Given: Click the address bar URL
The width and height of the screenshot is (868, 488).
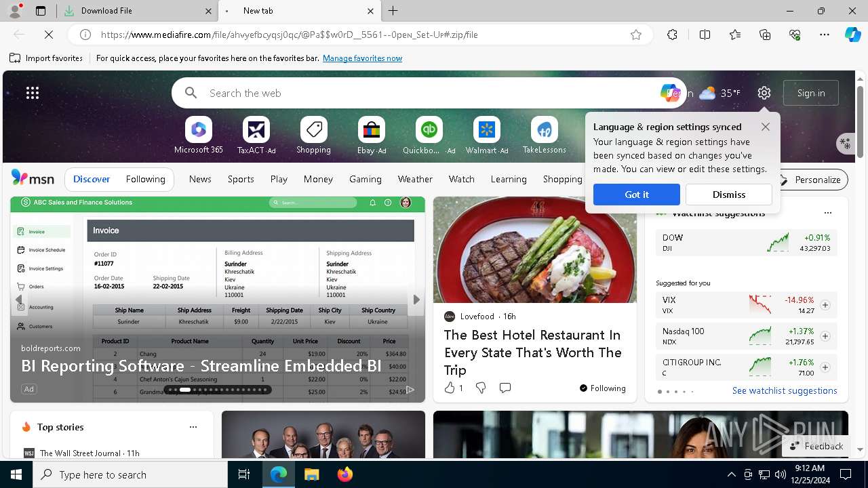Looking at the screenshot, I should click(290, 35).
